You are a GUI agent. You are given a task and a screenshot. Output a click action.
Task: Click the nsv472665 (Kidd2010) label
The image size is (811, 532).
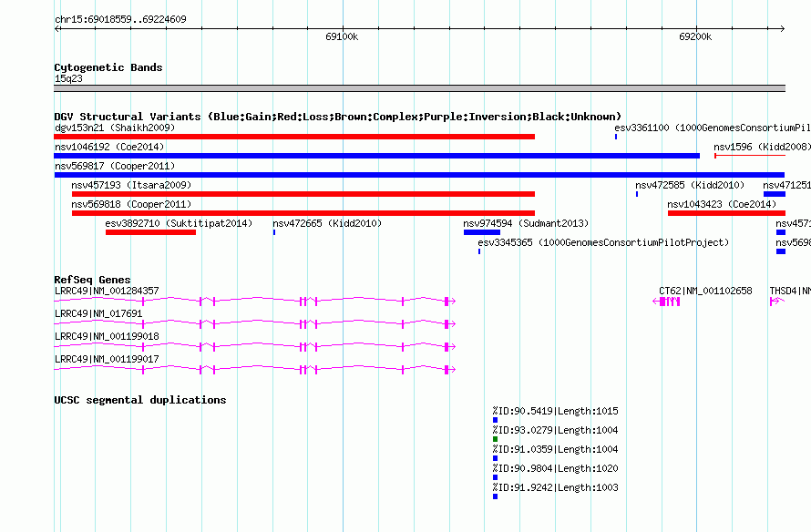[x=327, y=223]
